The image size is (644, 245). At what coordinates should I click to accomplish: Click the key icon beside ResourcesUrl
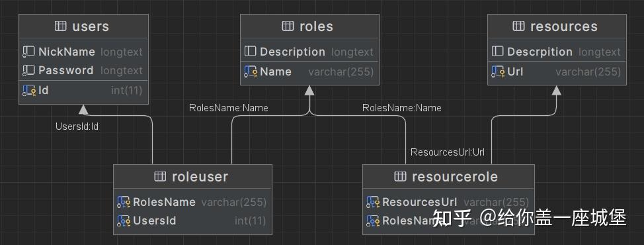373,202
